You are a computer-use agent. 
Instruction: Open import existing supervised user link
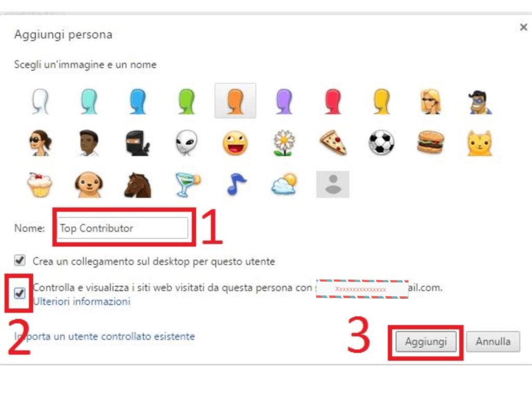coord(104,336)
